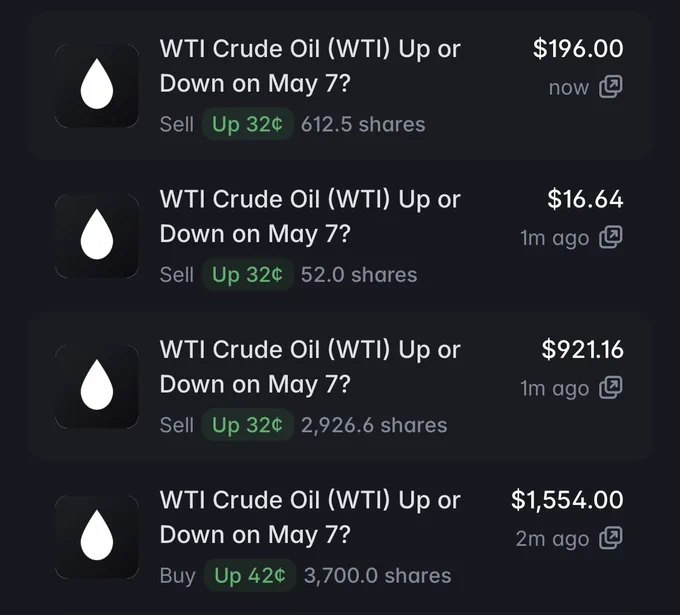Select the $1,554.00 amount

pyautogui.click(x=567, y=500)
